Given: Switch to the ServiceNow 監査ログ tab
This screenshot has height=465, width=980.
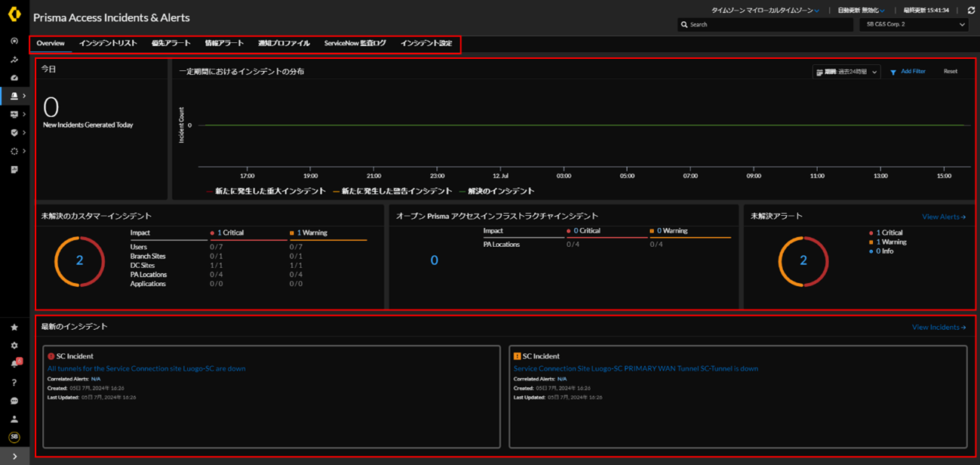Looking at the screenshot, I should (355, 43).
